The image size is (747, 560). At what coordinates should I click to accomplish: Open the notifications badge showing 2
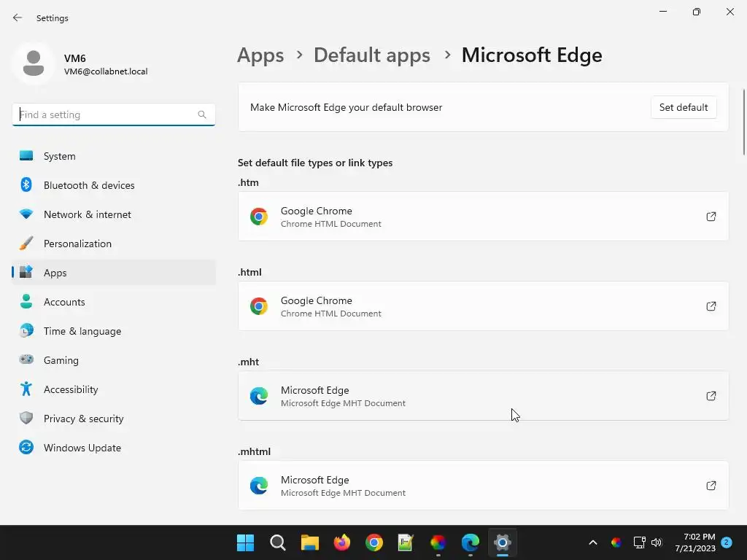[727, 542]
